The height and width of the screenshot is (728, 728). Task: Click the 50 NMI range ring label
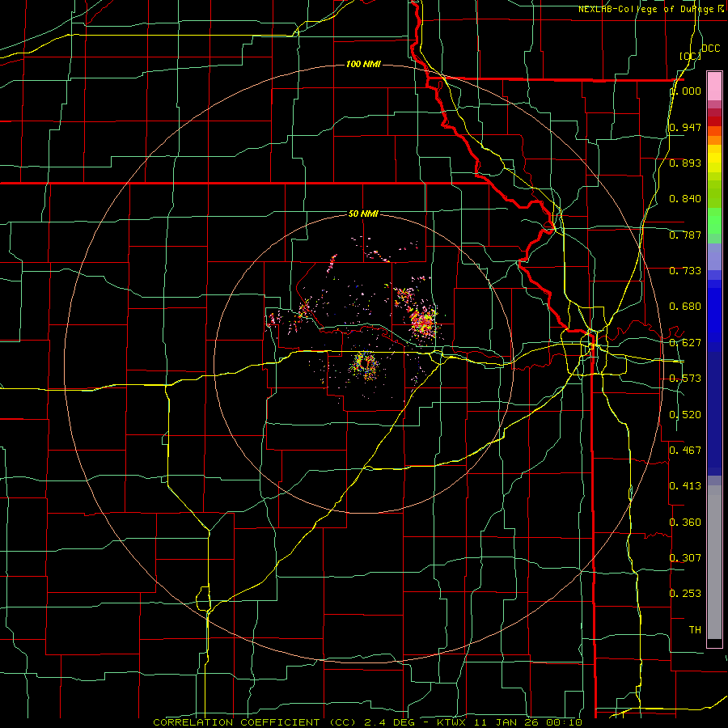point(363,214)
